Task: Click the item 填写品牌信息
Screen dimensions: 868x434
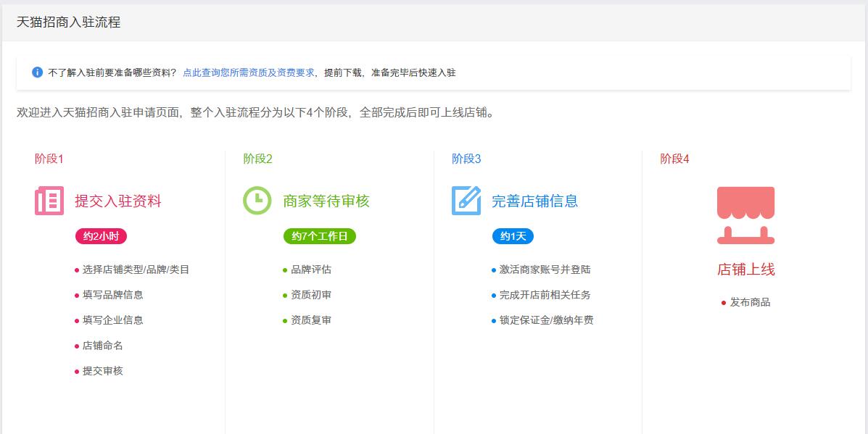Action: [112, 295]
